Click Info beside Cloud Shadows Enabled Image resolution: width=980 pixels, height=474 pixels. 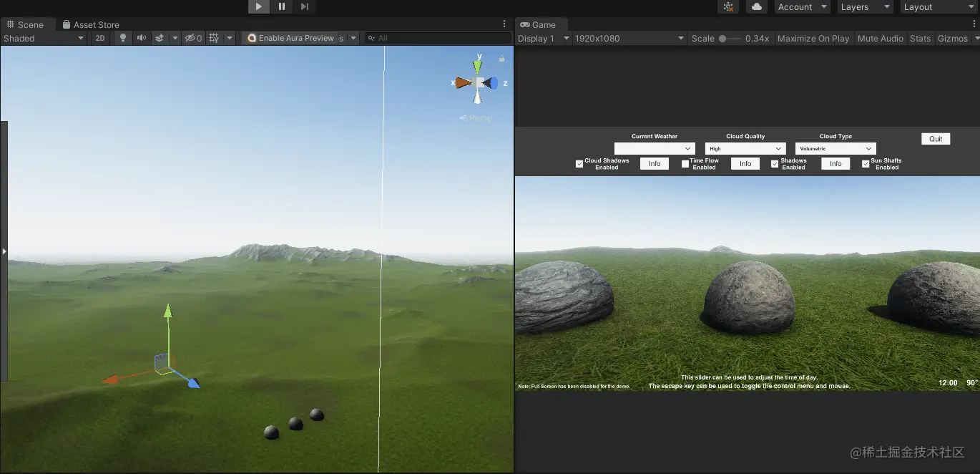tap(655, 164)
